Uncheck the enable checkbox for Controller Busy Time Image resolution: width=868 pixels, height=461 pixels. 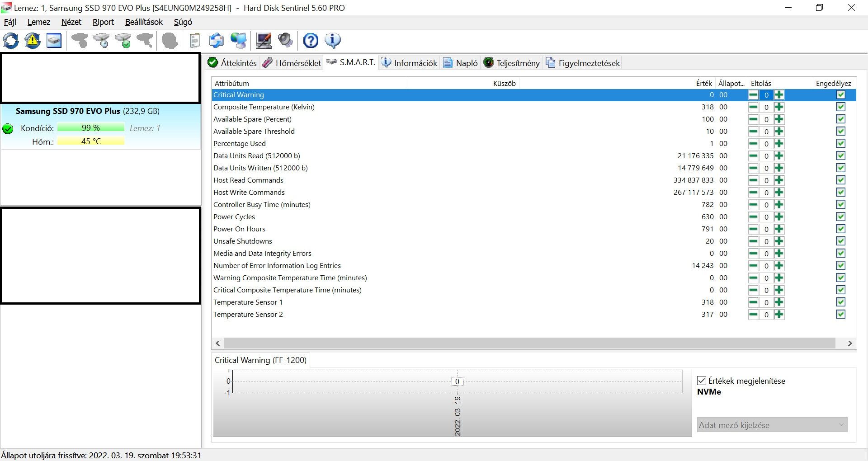point(841,205)
